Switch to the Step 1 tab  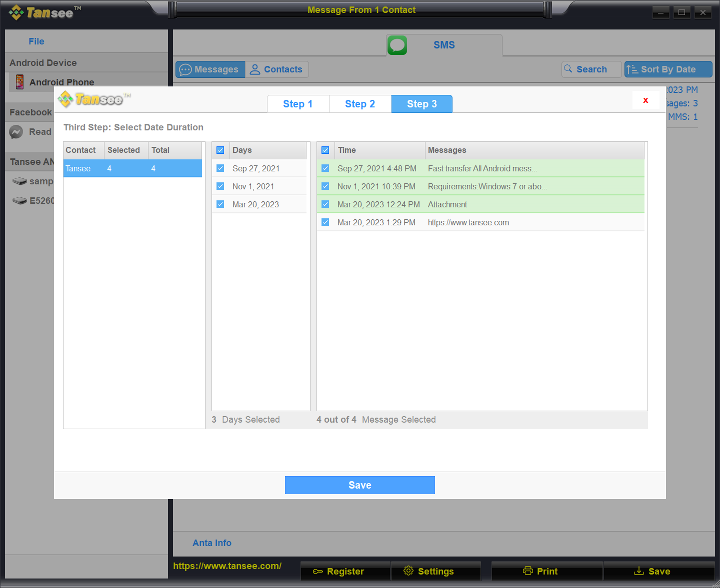click(298, 104)
